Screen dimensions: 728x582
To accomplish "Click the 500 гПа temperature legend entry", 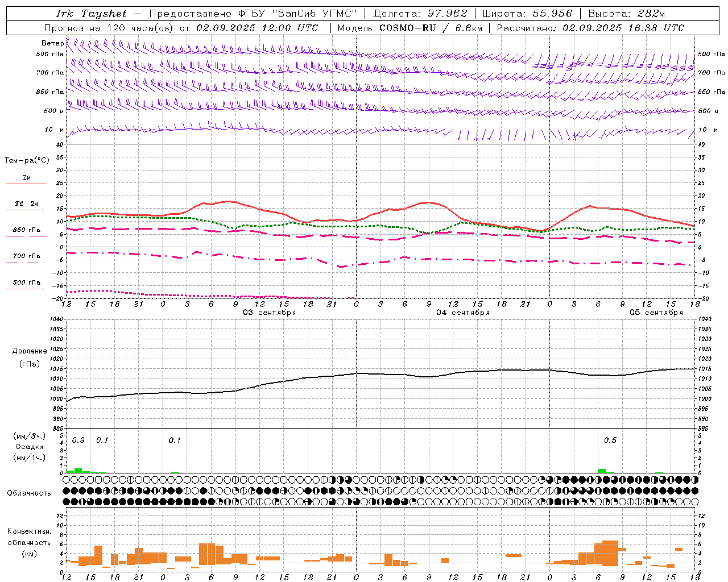I will (26, 282).
